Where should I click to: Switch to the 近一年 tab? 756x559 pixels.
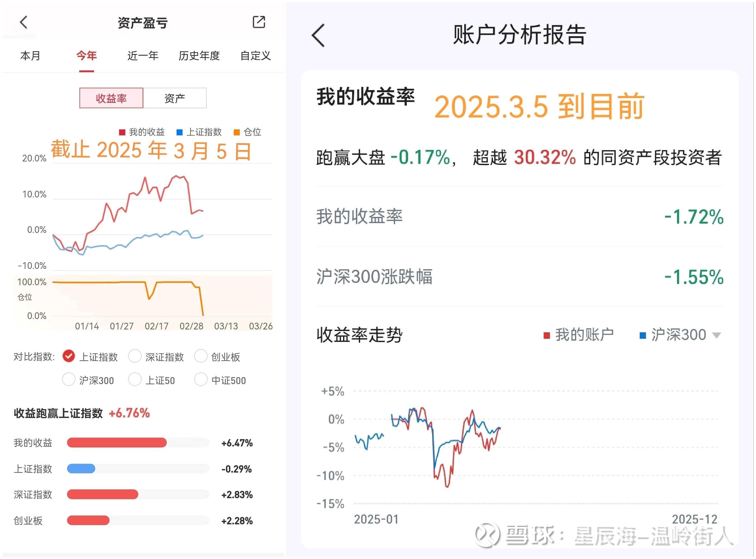click(143, 56)
